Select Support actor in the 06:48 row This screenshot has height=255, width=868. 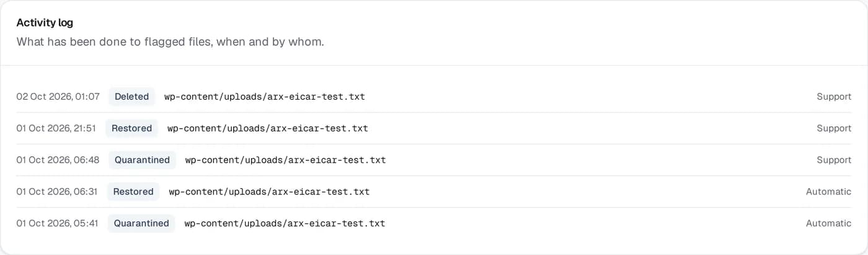click(834, 160)
